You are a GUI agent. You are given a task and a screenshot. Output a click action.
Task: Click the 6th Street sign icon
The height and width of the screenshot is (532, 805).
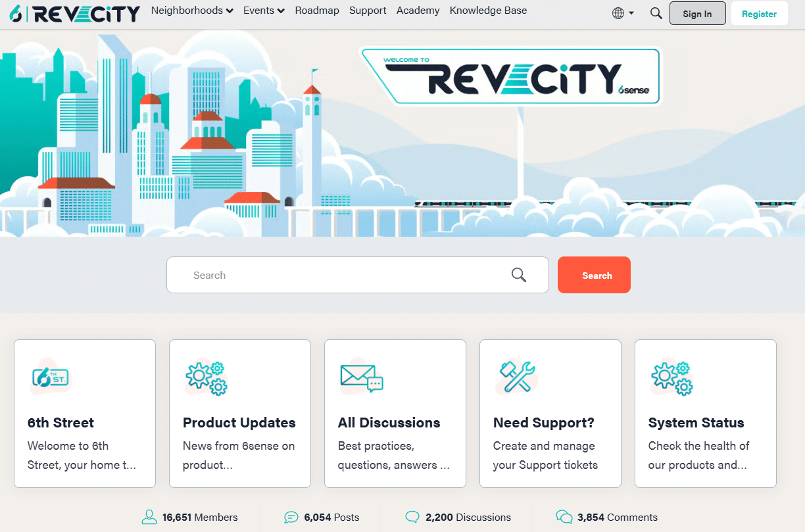50,377
